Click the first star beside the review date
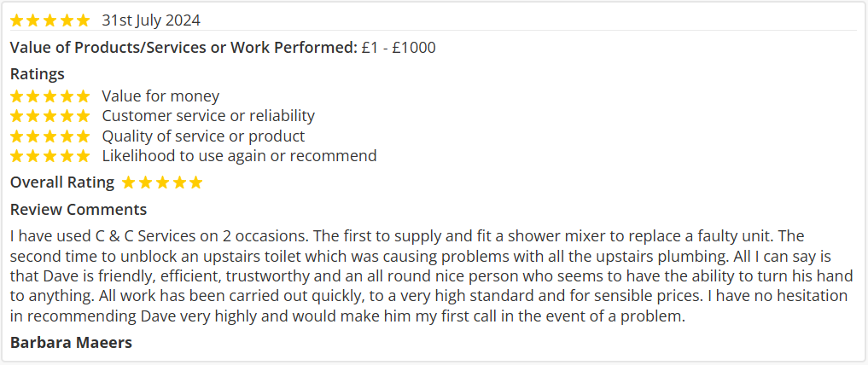868x365 pixels. (x=17, y=20)
